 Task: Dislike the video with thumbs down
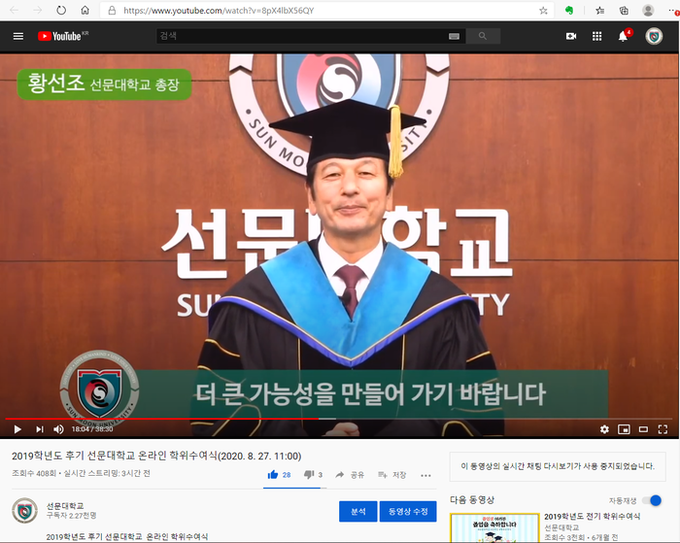tap(309, 474)
